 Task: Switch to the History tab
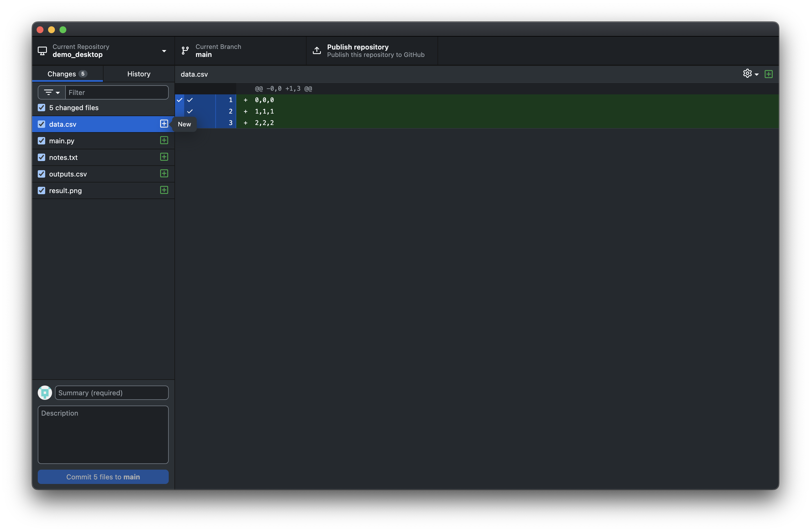139,74
